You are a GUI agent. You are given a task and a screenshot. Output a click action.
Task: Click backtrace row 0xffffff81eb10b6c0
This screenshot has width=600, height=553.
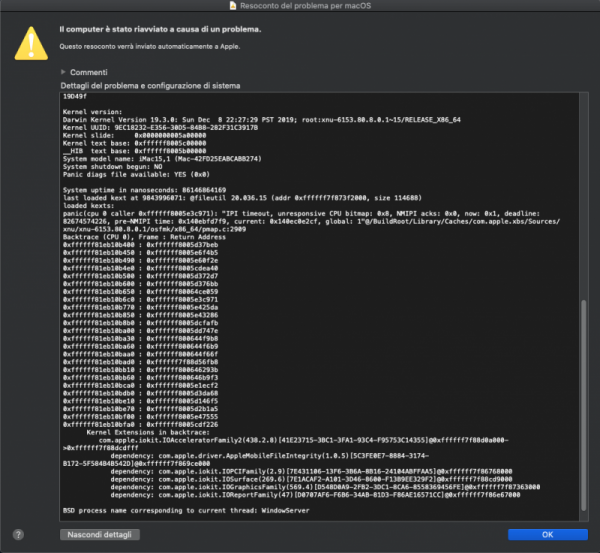click(140, 299)
